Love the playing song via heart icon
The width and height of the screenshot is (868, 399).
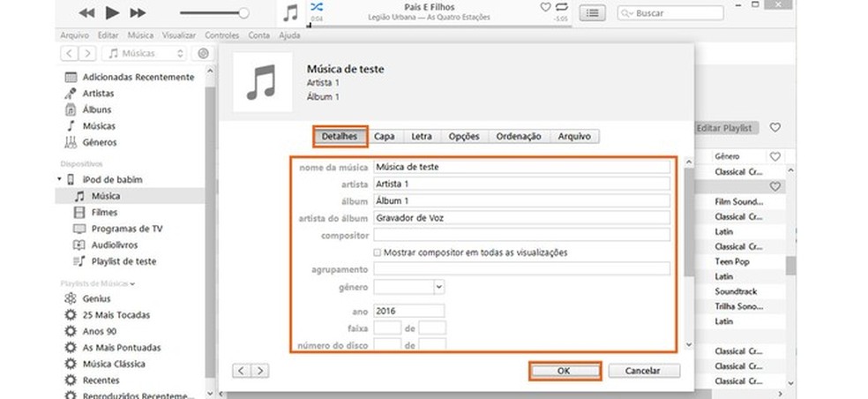(x=545, y=7)
